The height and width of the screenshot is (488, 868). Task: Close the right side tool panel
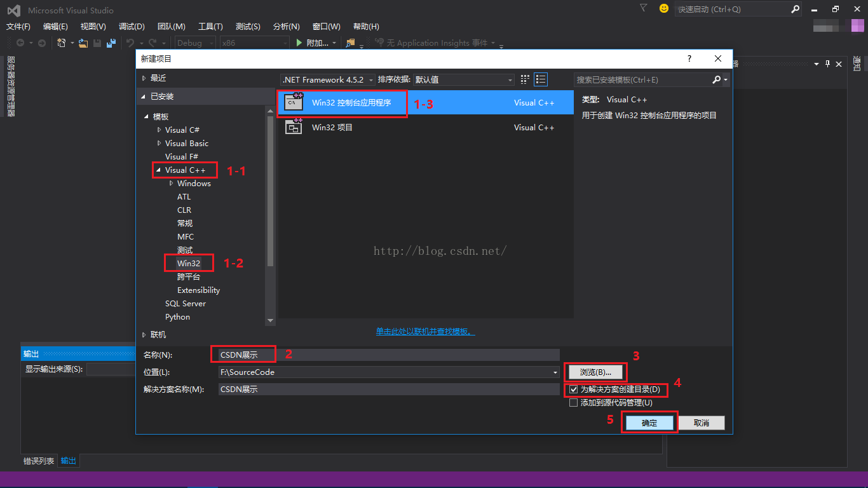pos(839,64)
